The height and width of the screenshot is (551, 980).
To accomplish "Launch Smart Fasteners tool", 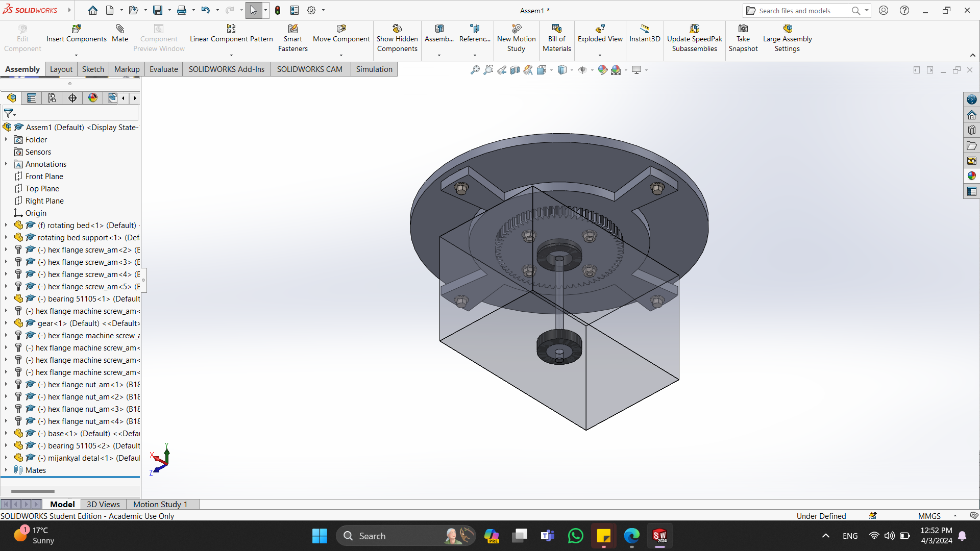I will [x=292, y=38].
